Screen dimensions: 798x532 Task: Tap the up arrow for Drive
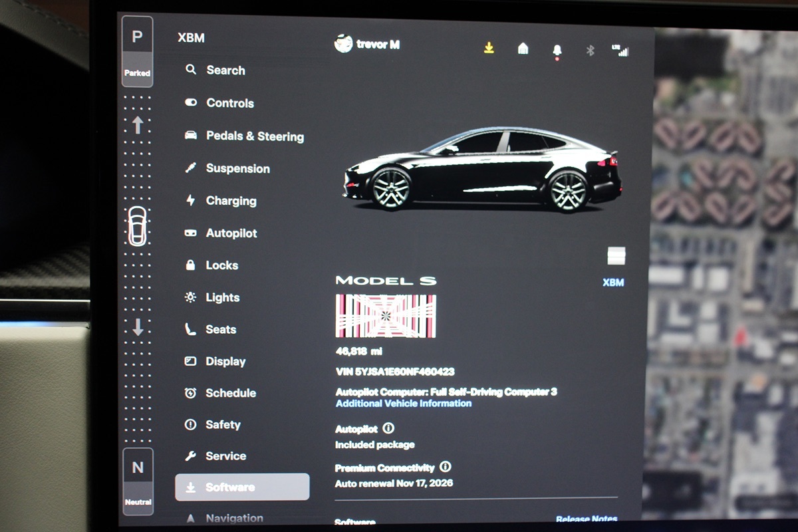(x=138, y=125)
